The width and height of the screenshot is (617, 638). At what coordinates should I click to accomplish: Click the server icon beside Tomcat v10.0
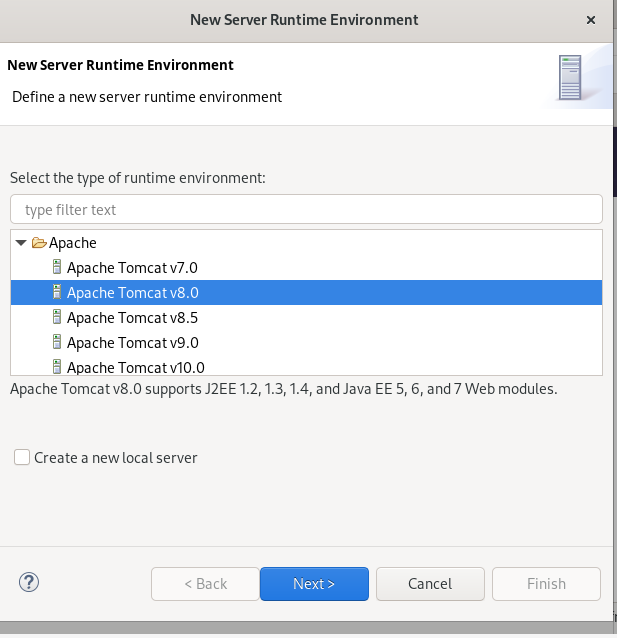click(57, 367)
